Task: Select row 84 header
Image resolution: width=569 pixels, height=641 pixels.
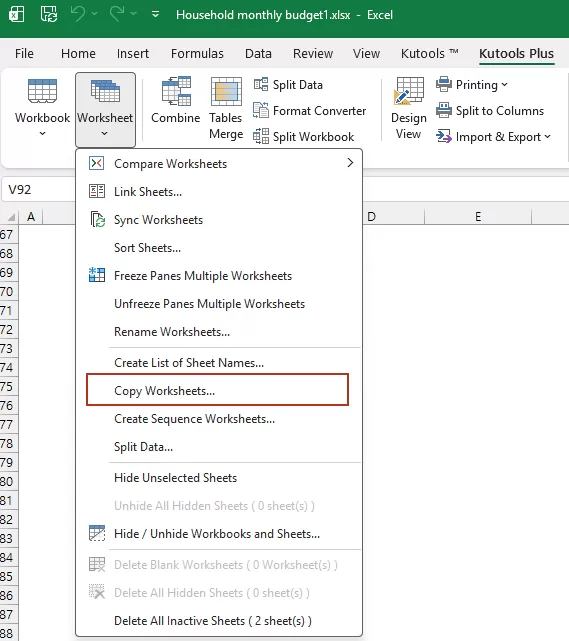Action: tap(9, 558)
